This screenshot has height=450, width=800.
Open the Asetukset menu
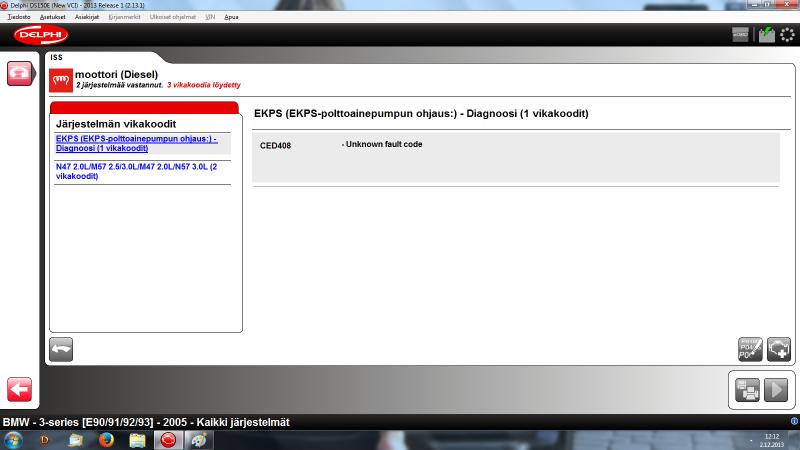click(52, 17)
